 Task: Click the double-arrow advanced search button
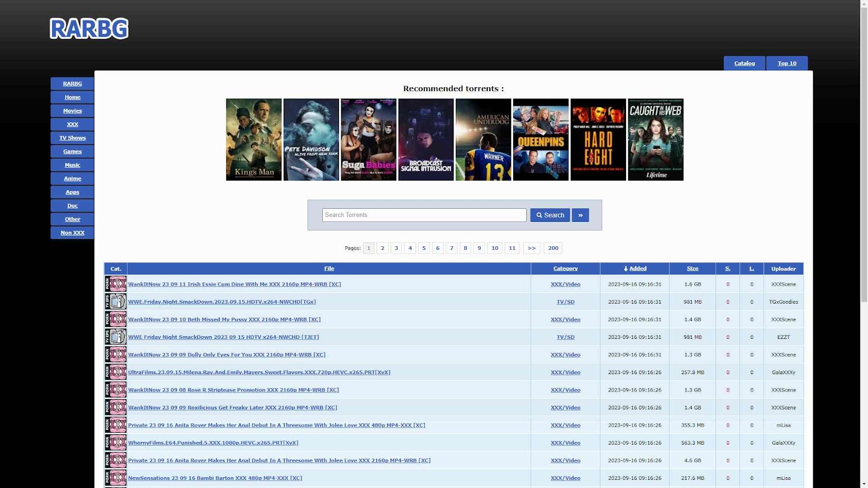click(580, 215)
